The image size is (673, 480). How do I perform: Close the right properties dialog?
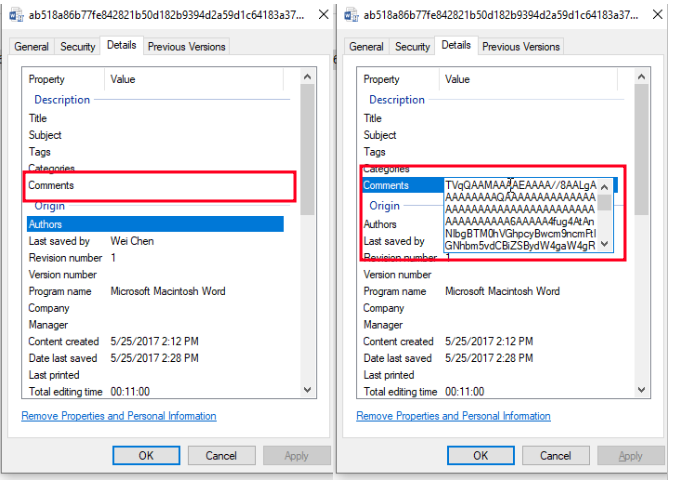point(657,16)
